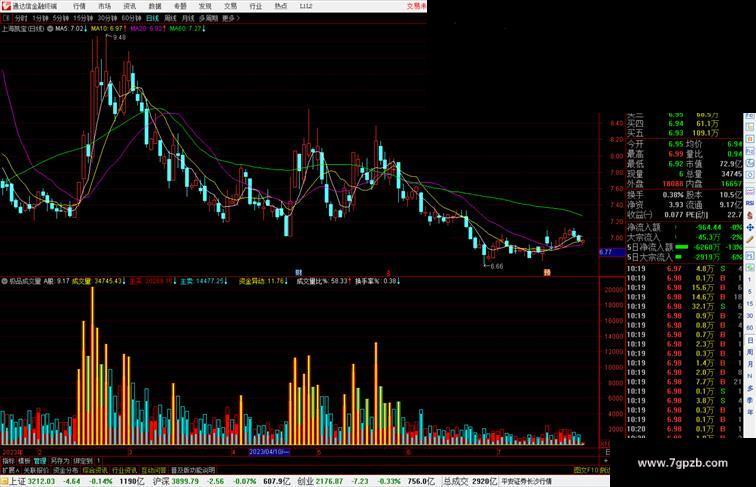Click sidebar period shortcut 15
756x487 pixels.
pos(750,303)
